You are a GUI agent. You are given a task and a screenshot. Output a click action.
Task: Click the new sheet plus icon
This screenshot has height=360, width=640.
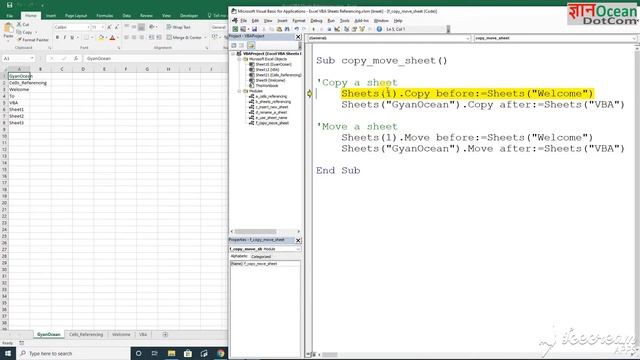click(x=165, y=334)
